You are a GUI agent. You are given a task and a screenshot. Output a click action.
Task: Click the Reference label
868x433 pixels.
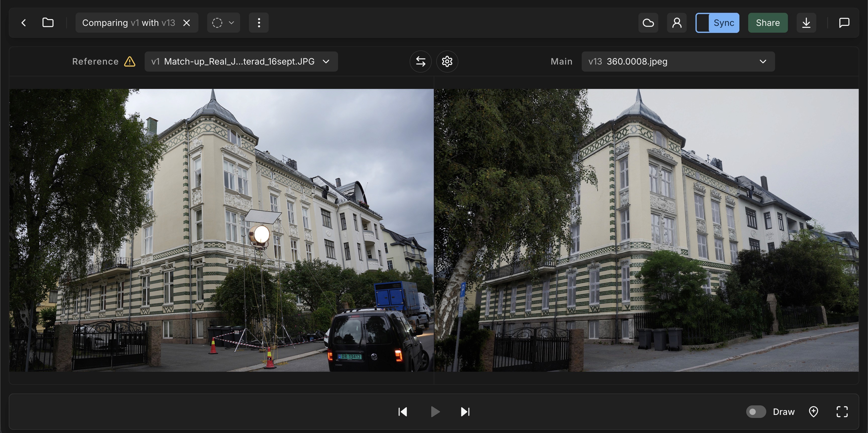[x=95, y=61]
